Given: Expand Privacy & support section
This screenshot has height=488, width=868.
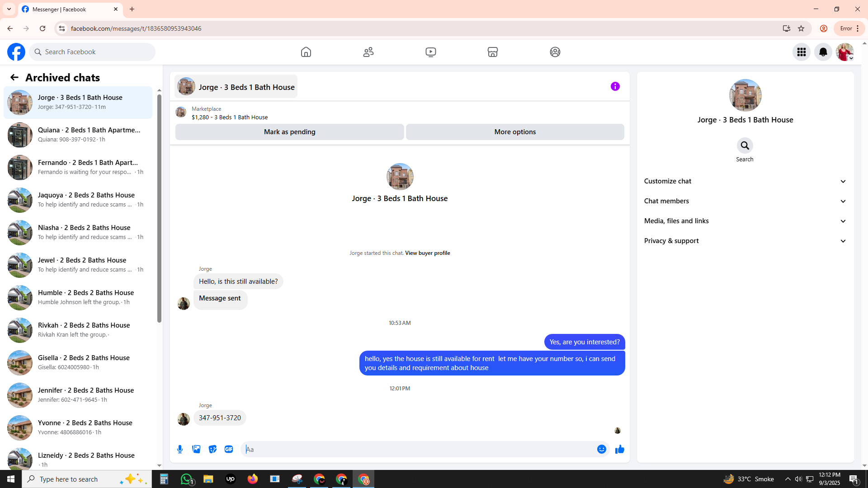Looking at the screenshot, I should click(745, 241).
